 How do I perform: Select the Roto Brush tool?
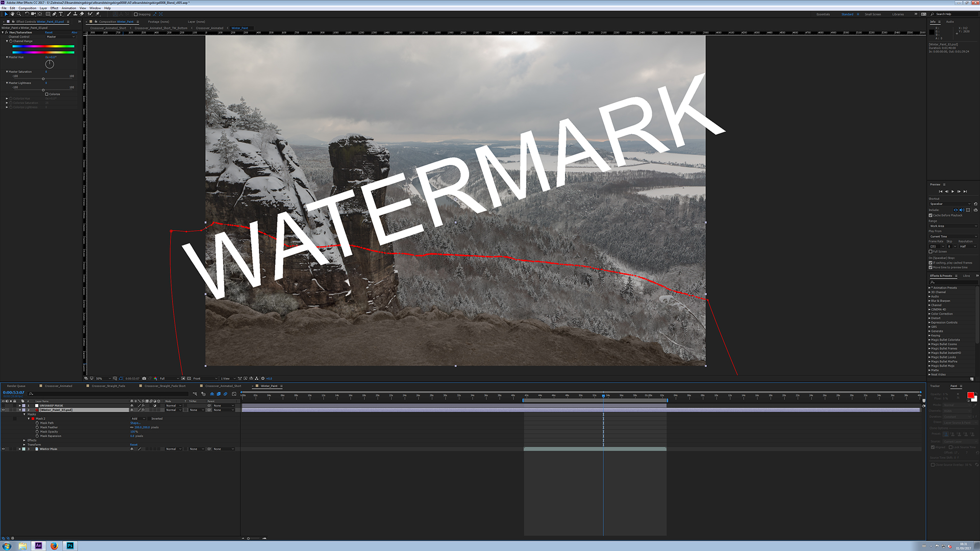(90, 14)
